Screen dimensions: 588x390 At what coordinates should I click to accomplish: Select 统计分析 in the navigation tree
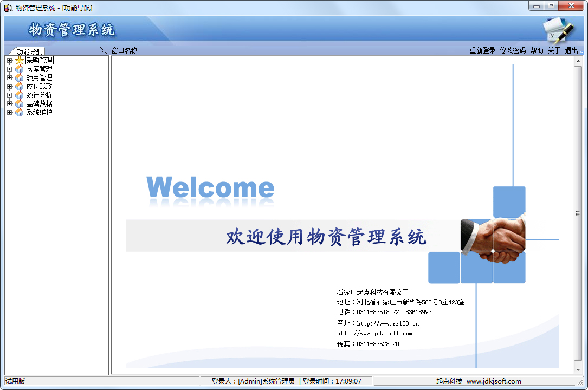point(40,95)
